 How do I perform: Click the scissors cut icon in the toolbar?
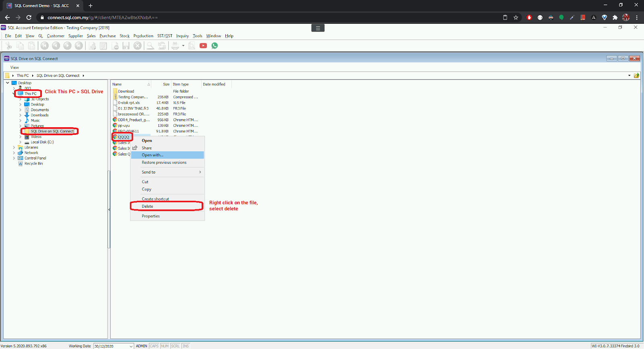click(8, 46)
